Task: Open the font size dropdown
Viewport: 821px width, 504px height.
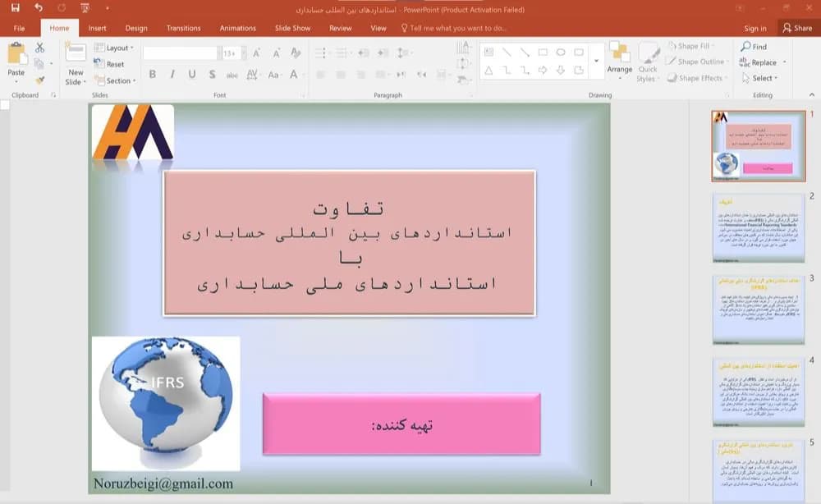Action: (x=244, y=53)
